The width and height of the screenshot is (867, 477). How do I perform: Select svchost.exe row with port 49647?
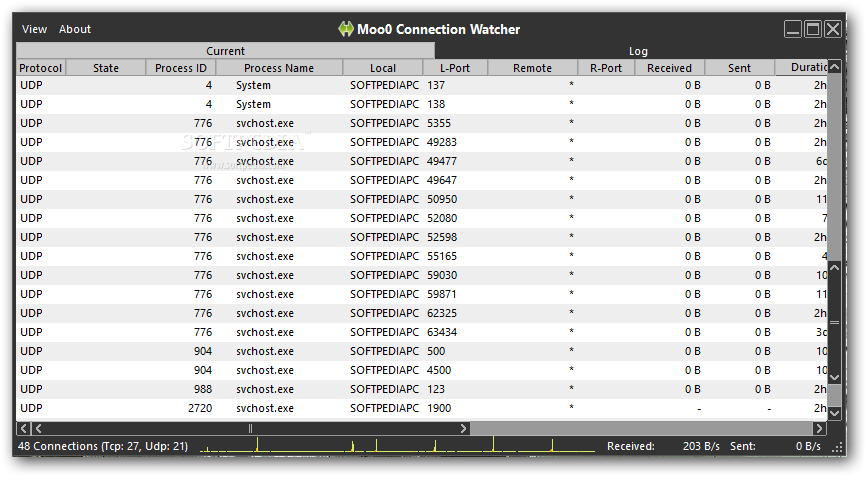click(x=422, y=180)
